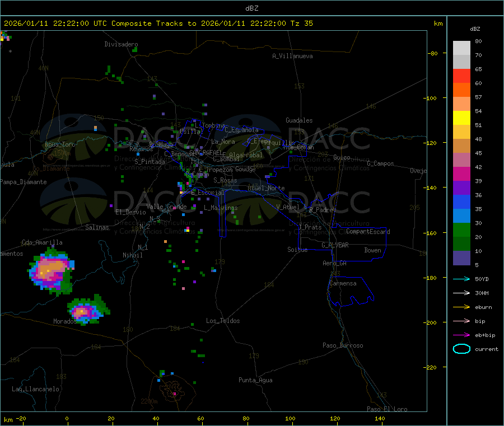The image size is (504, 426).
Task: Click the Carmensa zone outline label
Action: point(343,283)
